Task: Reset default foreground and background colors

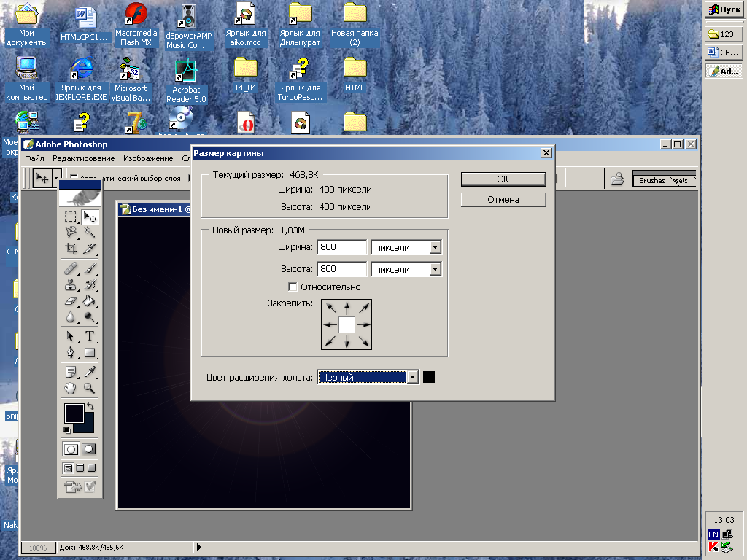Action: coord(66,430)
